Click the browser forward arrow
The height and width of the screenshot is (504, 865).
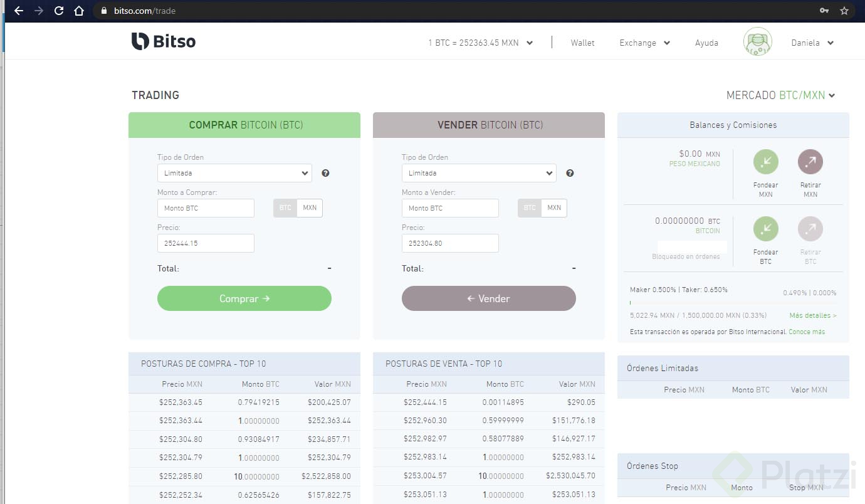point(39,11)
